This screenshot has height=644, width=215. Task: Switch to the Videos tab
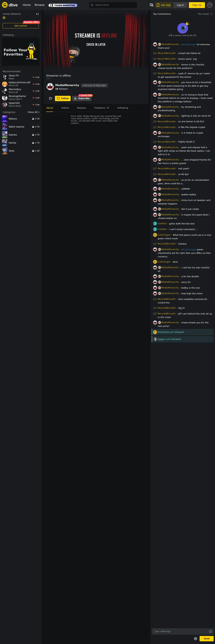click(x=65, y=108)
